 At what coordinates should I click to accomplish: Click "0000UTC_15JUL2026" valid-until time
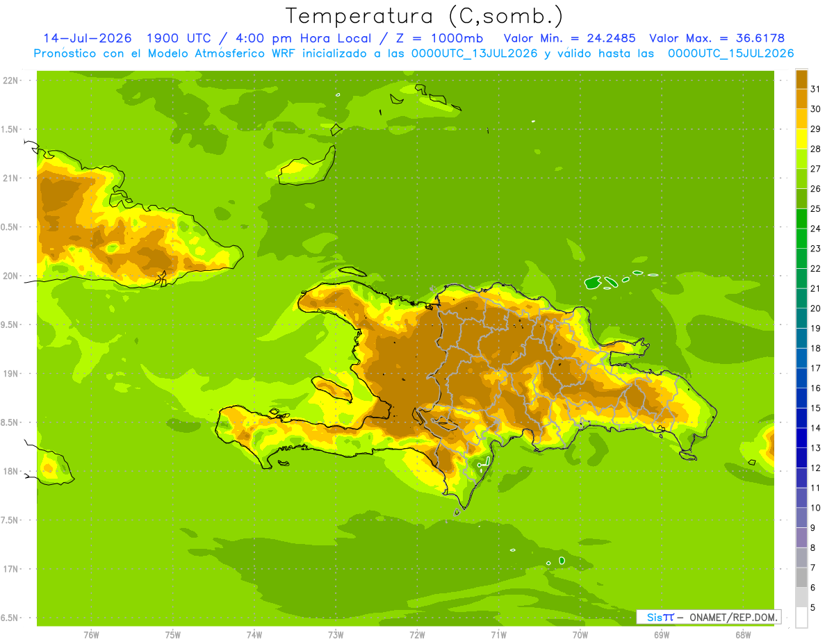point(731,53)
